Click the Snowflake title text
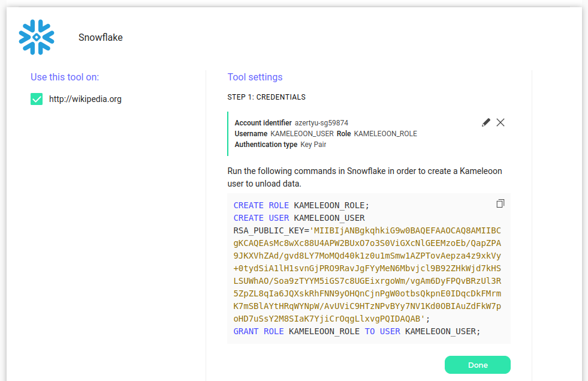 [100, 37]
